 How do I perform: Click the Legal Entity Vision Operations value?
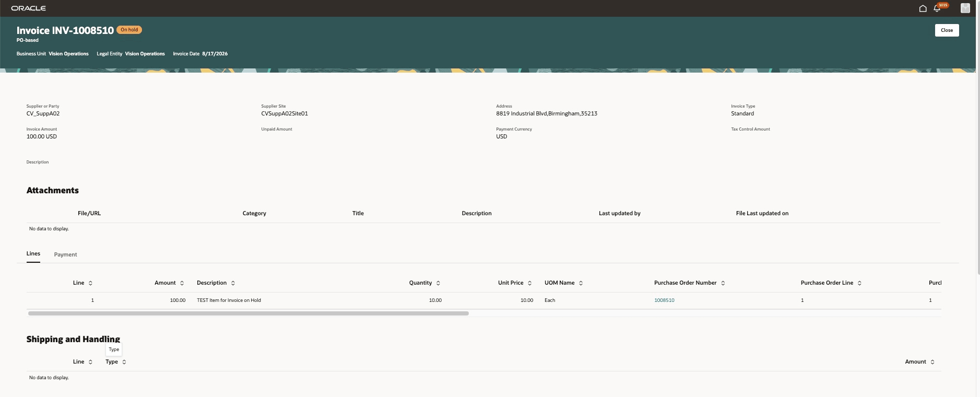(145, 54)
